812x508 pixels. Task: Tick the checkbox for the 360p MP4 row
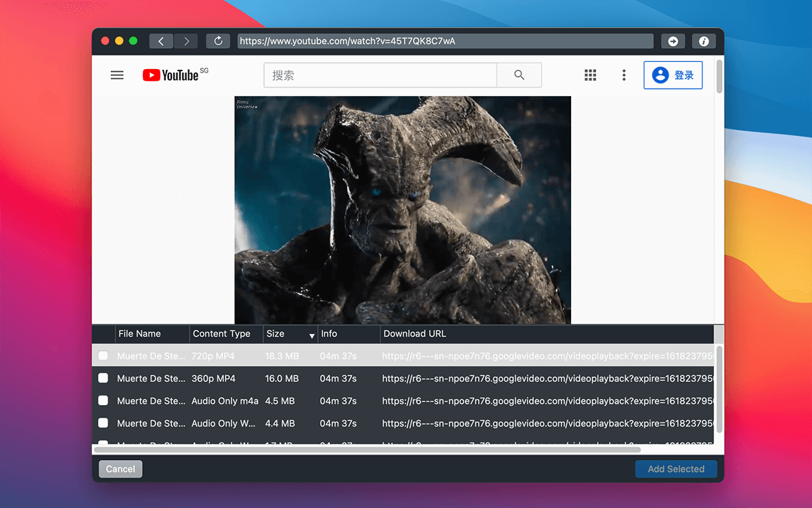tap(103, 378)
